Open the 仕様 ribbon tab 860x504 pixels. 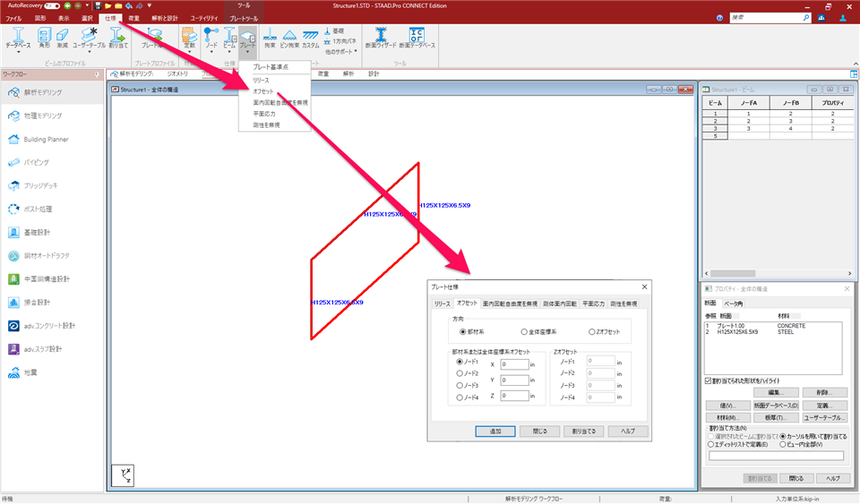pos(111,19)
